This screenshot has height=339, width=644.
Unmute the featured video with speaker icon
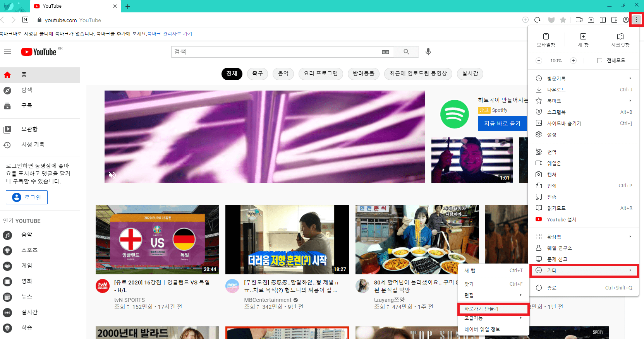click(x=112, y=175)
